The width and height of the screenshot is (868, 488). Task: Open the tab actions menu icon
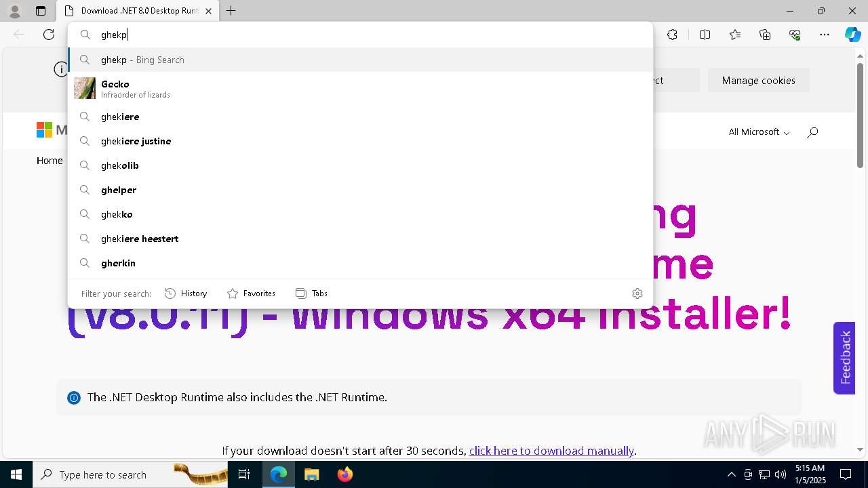[x=41, y=11]
